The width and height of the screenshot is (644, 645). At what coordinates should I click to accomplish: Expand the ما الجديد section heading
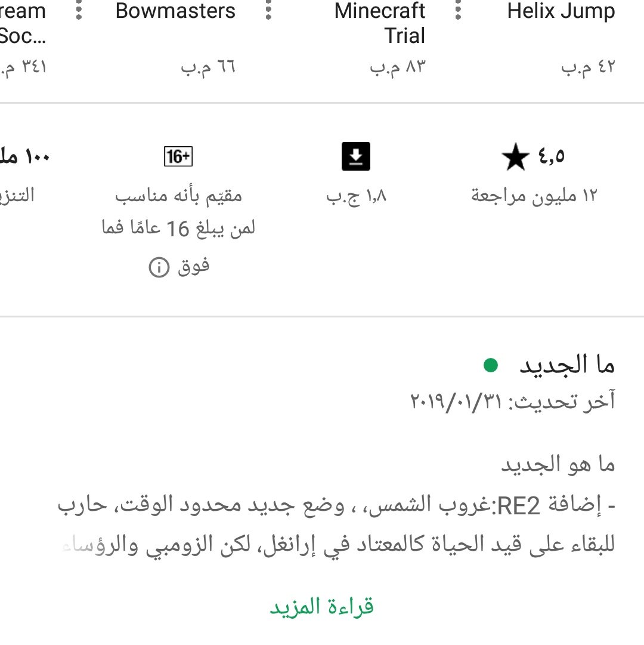(567, 365)
